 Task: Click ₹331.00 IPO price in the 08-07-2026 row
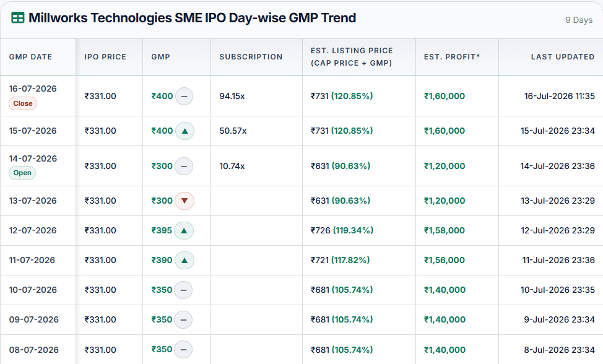tap(100, 350)
